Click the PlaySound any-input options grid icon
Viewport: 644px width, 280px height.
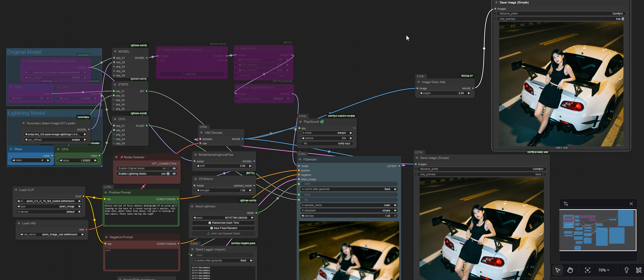pos(355,128)
